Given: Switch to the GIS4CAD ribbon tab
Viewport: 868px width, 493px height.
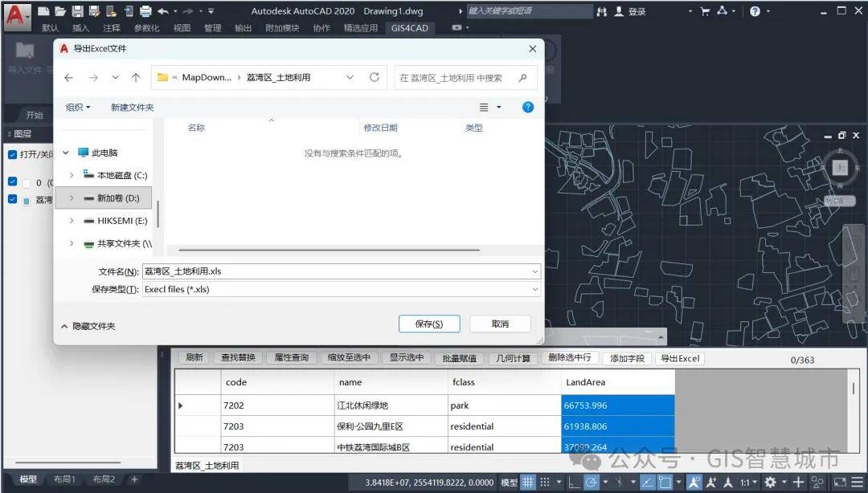Looking at the screenshot, I should 410,28.
